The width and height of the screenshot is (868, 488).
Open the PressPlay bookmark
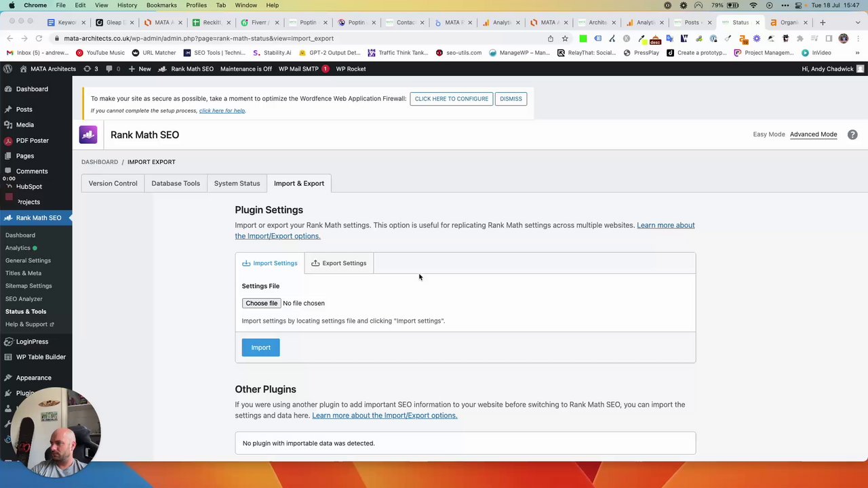642,53
